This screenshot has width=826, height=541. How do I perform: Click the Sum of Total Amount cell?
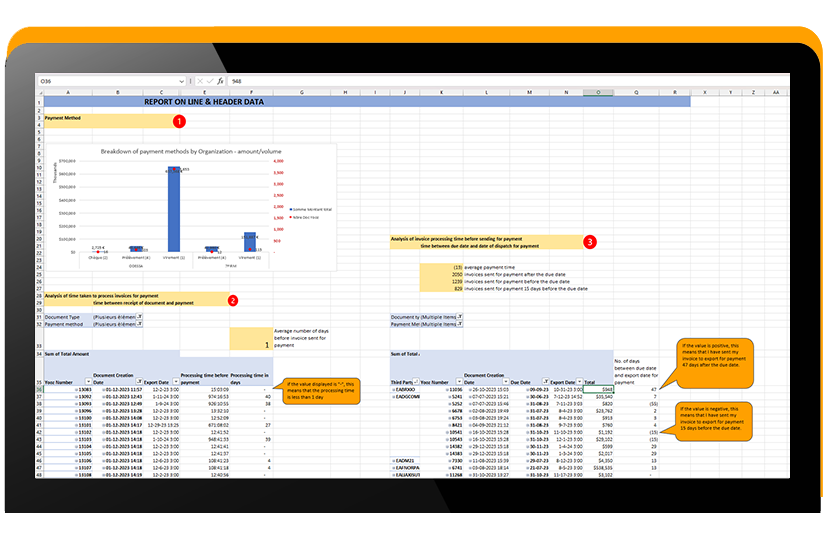tap(67, 354)
